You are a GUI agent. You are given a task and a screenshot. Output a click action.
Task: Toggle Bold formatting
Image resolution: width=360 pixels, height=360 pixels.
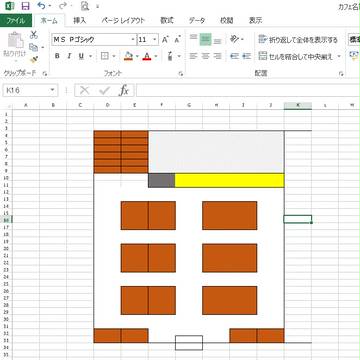coord(57,56)
